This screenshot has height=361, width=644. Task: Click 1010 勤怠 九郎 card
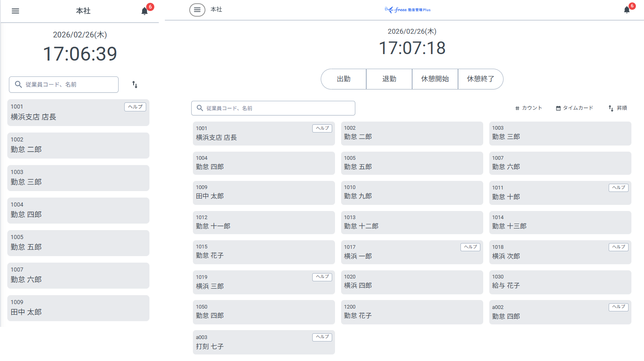pos(412,193)
